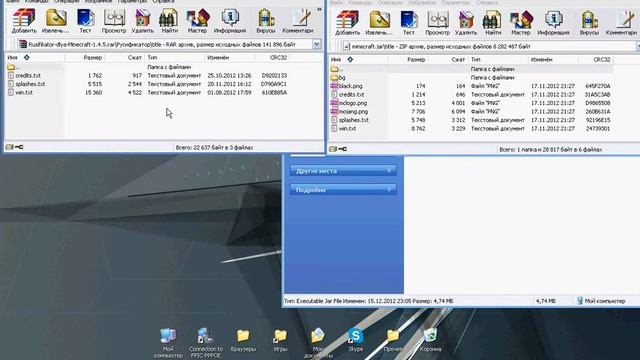
Task: Sort by Размер column in left window
Action: [84, 58]
